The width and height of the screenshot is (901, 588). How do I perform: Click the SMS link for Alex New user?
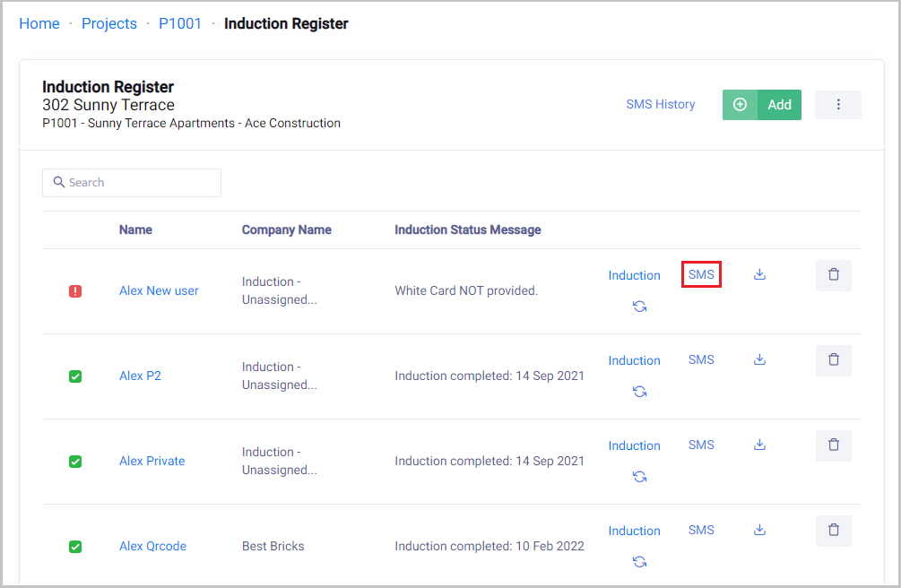701,275
